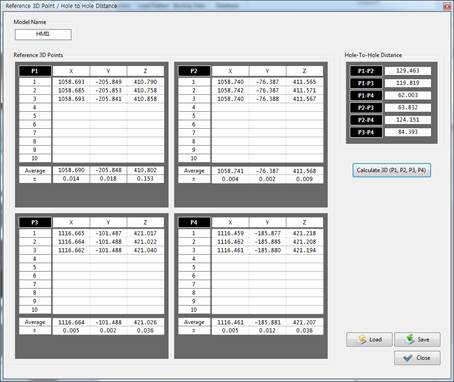The height and width of the screenshot is (382, 454).
Task: Click the P1-P4 distance value field
Action: click(x=408, y=95)
